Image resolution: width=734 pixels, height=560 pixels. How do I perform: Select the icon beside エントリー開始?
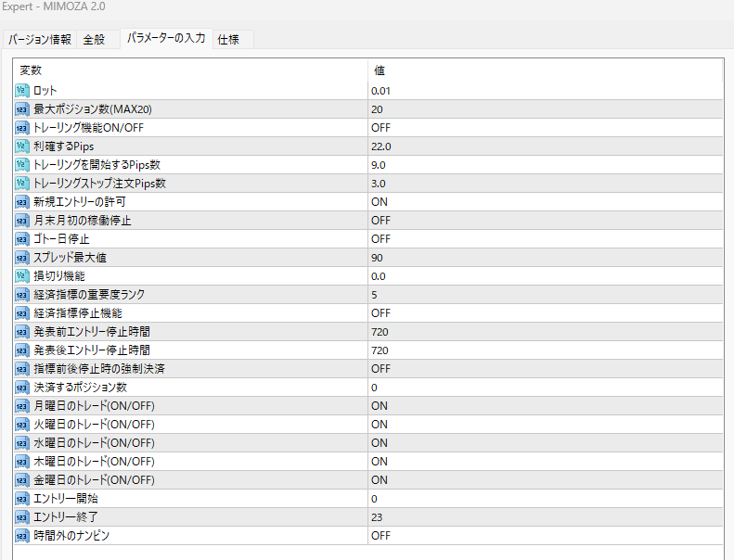23,498
